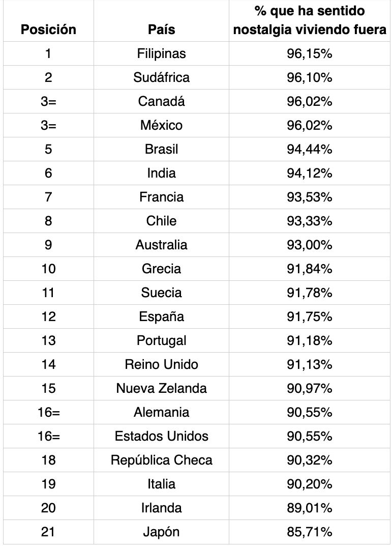392x547 pixels.
Task: Click the Reino Unido cell
Action: click(161, 364)
